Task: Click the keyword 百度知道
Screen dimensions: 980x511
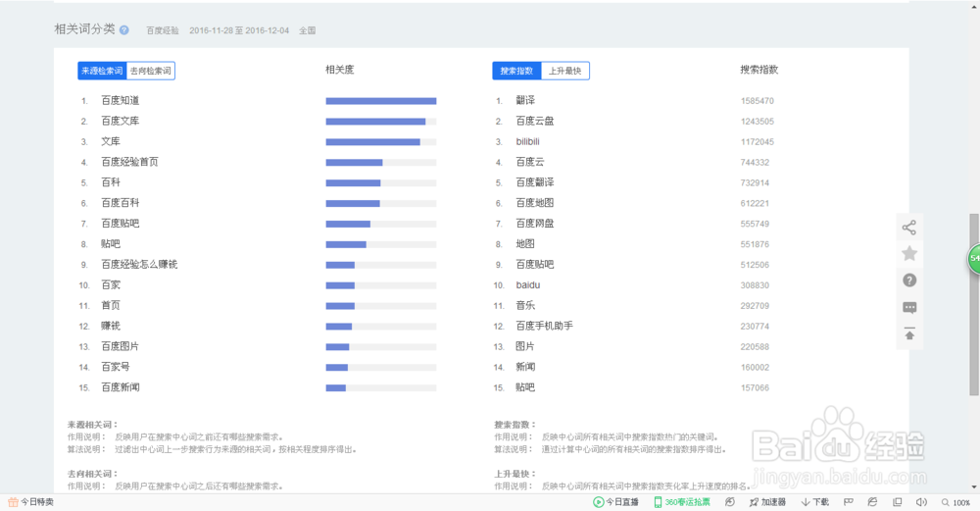Action: tap(120, 100)
